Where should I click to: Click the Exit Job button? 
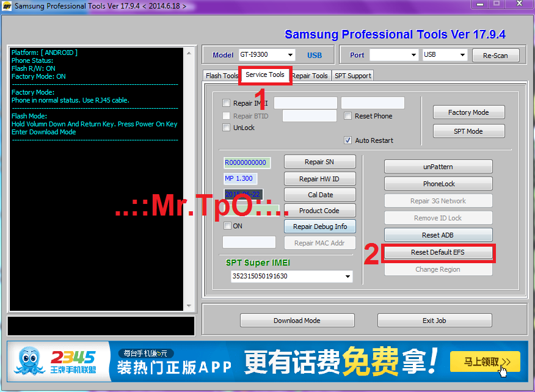(434, 321)
